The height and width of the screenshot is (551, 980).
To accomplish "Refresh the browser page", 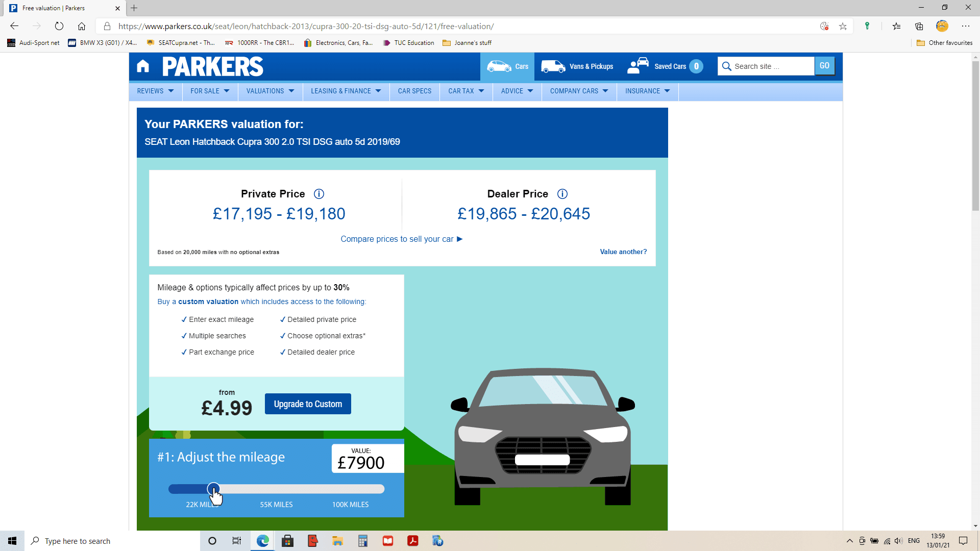I will click(x=59, y=26).
